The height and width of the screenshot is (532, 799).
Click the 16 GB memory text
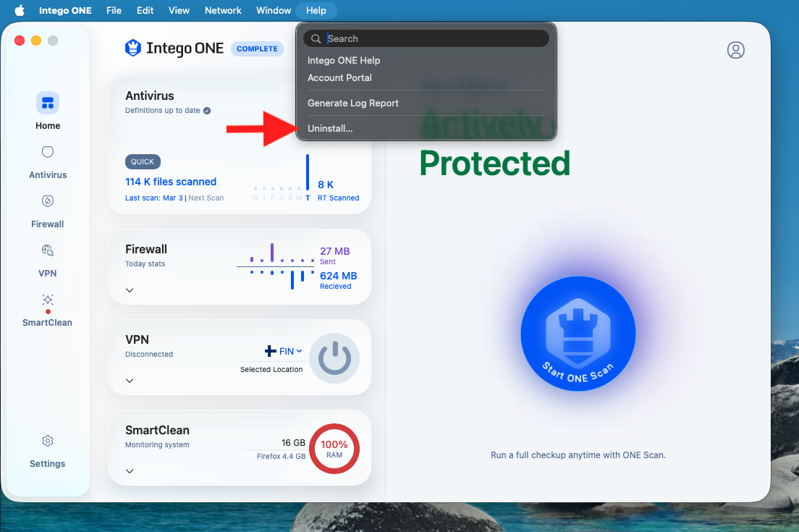point(294,443)
